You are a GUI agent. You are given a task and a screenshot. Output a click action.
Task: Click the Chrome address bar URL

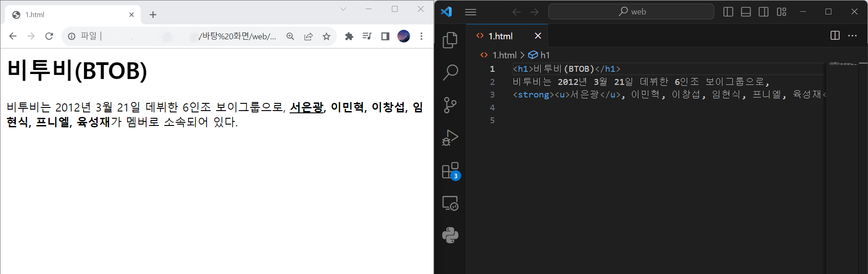[237, 36]
